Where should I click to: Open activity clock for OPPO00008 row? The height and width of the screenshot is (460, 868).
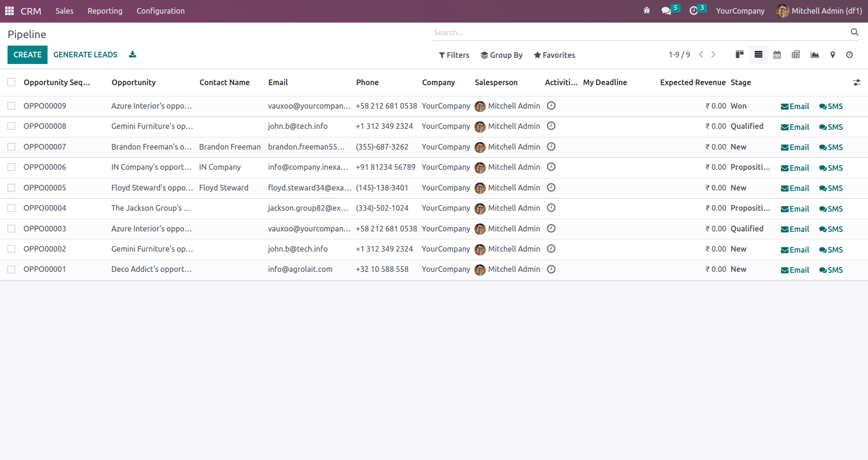tap(551, 126)
